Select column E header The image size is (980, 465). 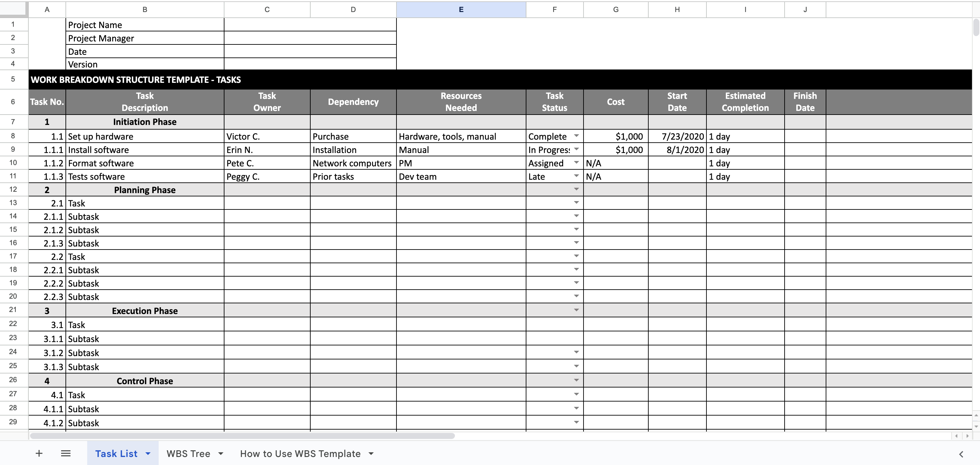coord(461,9)
